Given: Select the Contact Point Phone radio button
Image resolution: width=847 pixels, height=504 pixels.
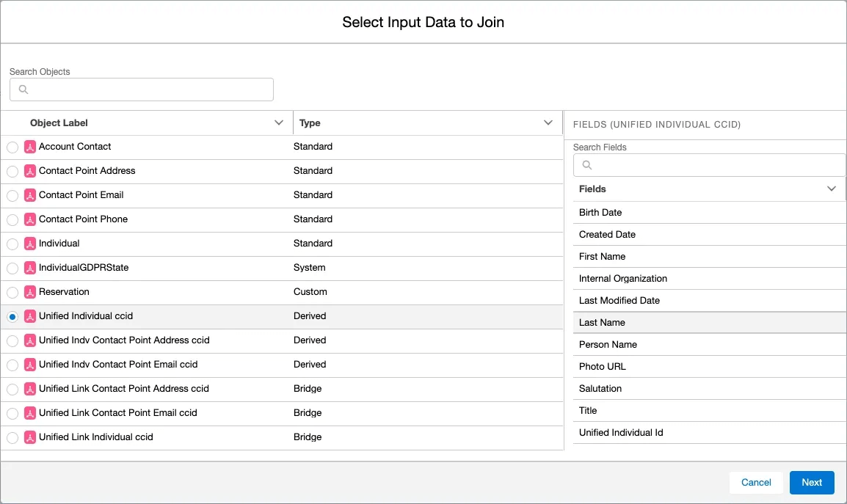Looking at the screenshot, I should click(12, 219).
